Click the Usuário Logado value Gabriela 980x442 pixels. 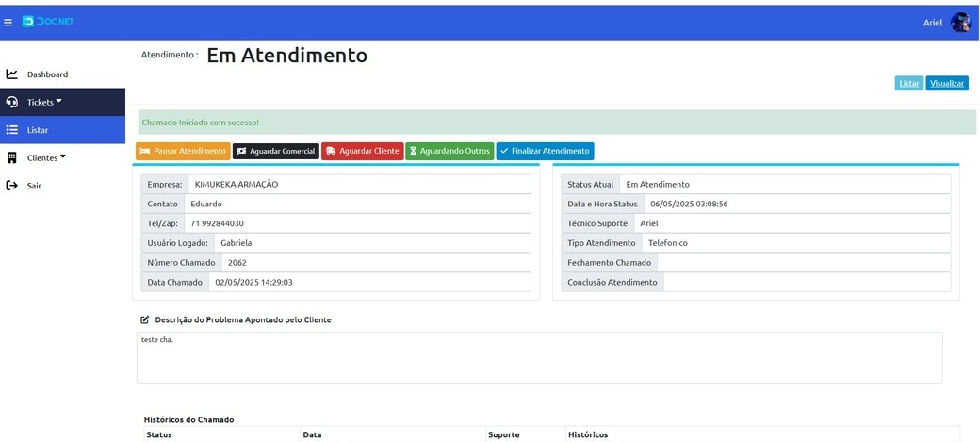pos(372,243)
